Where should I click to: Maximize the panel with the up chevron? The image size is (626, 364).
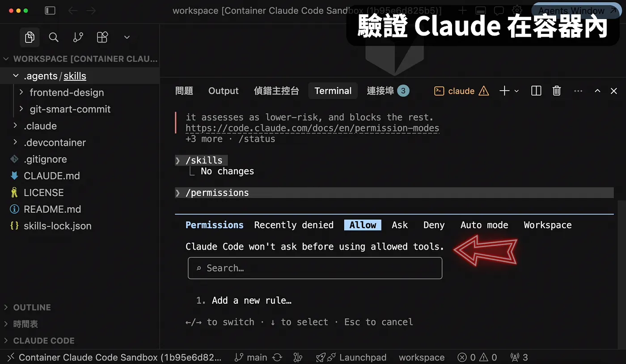(x=597, y=91)
